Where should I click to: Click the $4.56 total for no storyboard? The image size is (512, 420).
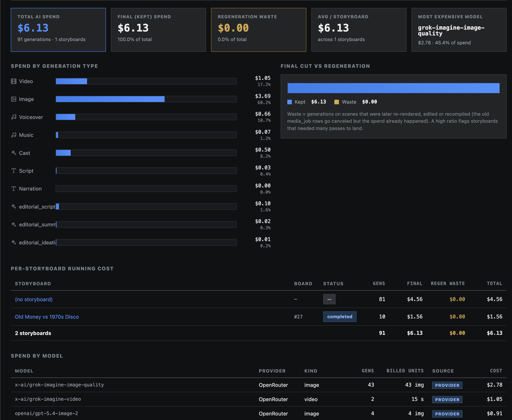point(494,299)
